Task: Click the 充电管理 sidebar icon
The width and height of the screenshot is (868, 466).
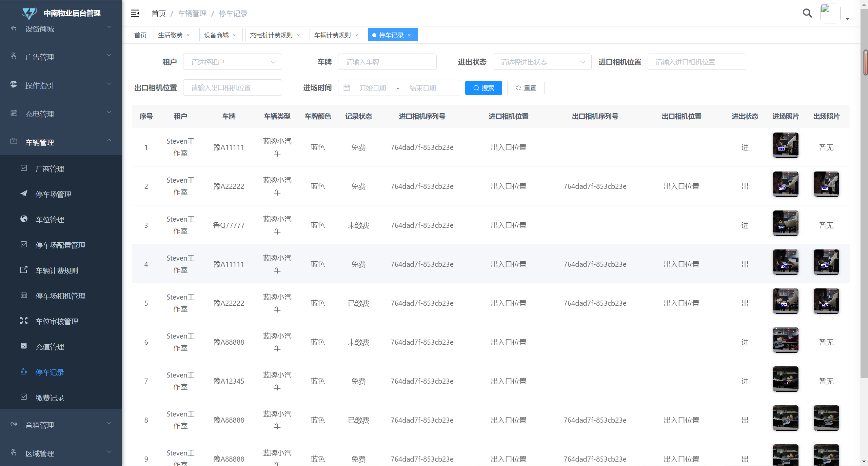Action: pos(14,113)
